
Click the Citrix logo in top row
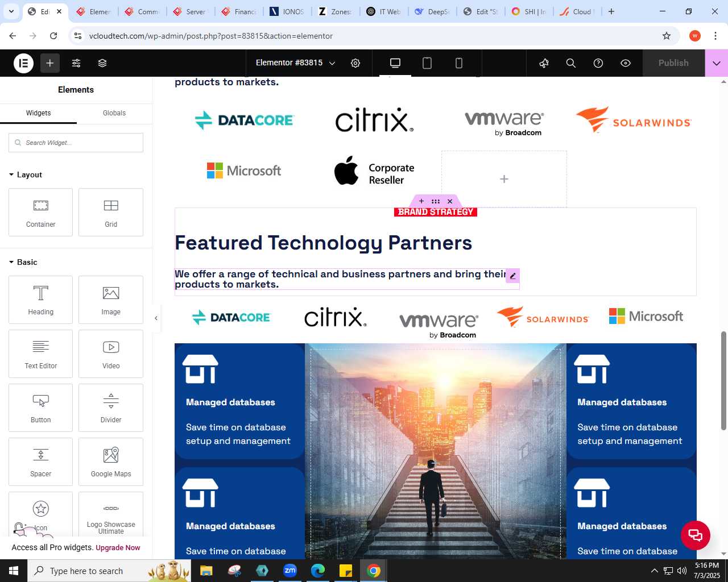point(374,120)
